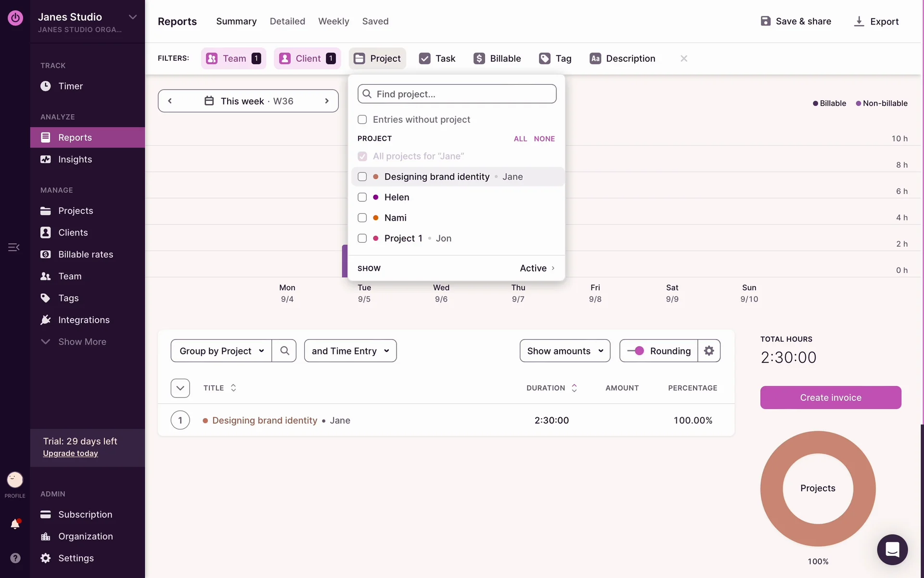Switch to the Detailed reports tab
Viewport: 924px width, 578px height.
(287, 21)
